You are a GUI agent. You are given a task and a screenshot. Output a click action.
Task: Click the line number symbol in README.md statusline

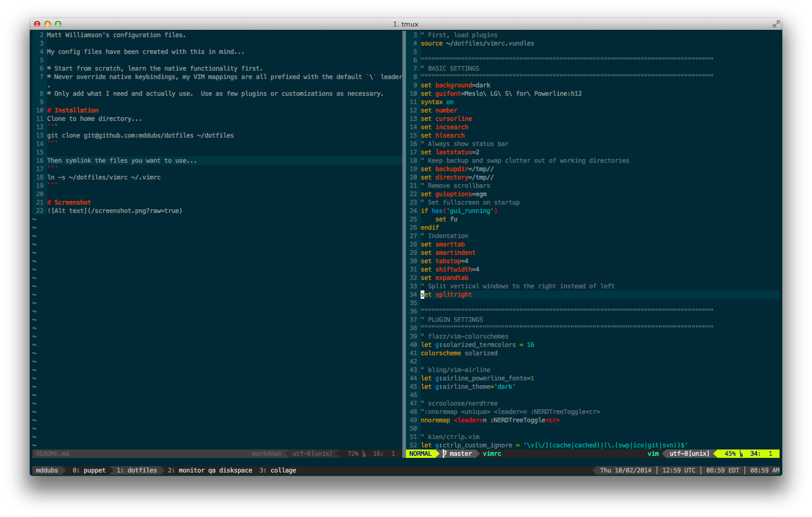(364, 454)
